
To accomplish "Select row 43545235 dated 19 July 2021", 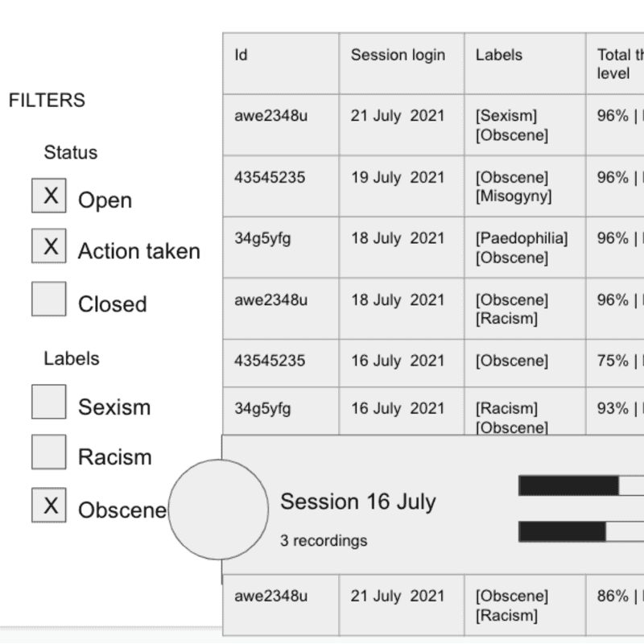I will click(x=433, y=186).
